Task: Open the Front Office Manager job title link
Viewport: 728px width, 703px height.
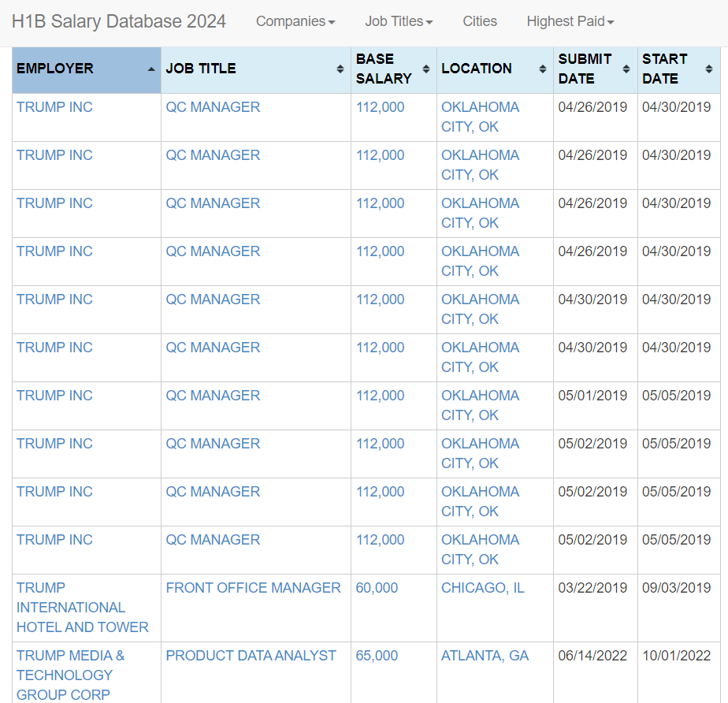Action: pyautogui.click(x=253, y=588)
